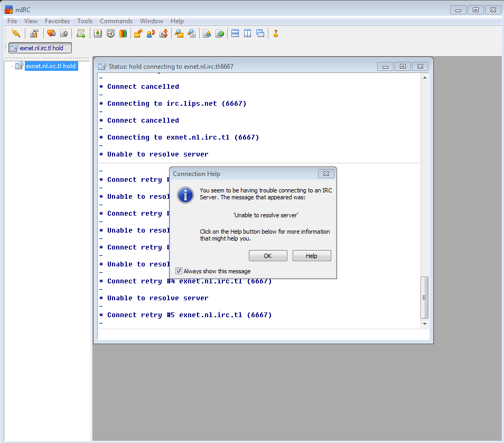Click exnet.nl.irc.tl hold switchbar button
Viewport: 504px width, 443px height.
tap(40, 48)
